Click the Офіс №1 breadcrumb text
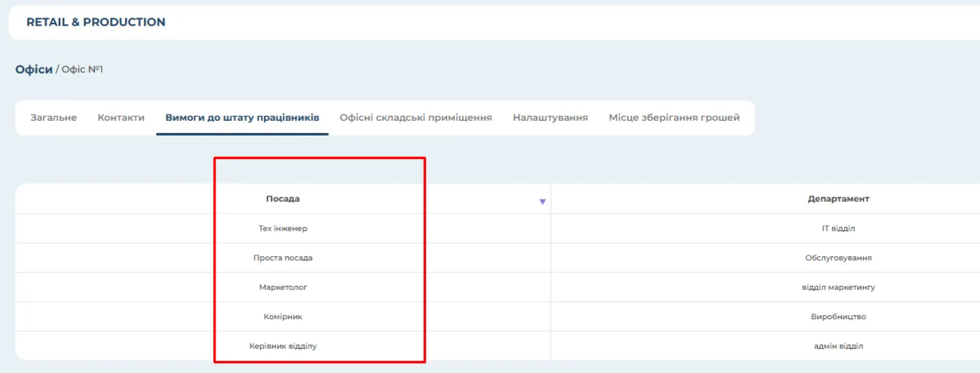980x373 pixels. (x=82, y=69)
